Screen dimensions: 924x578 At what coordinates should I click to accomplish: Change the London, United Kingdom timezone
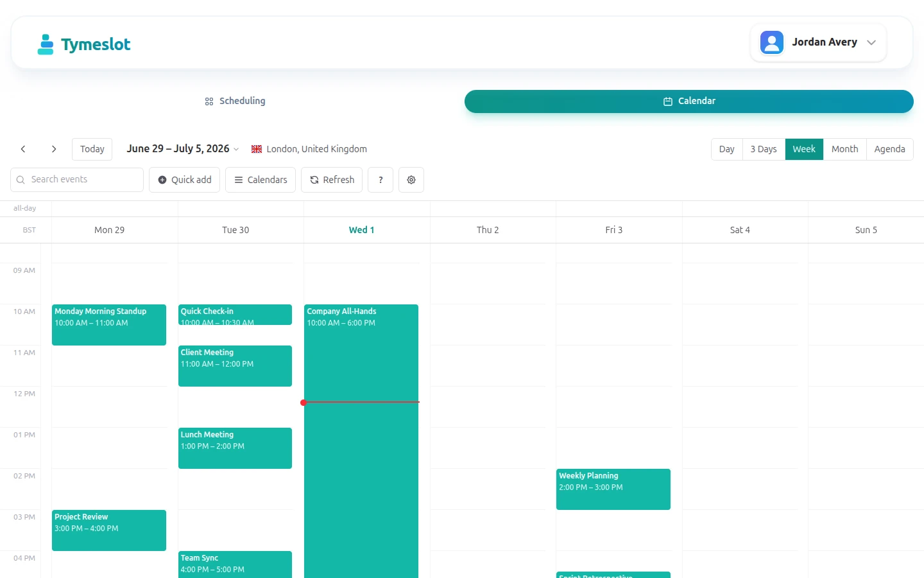[x=309, y=149]
